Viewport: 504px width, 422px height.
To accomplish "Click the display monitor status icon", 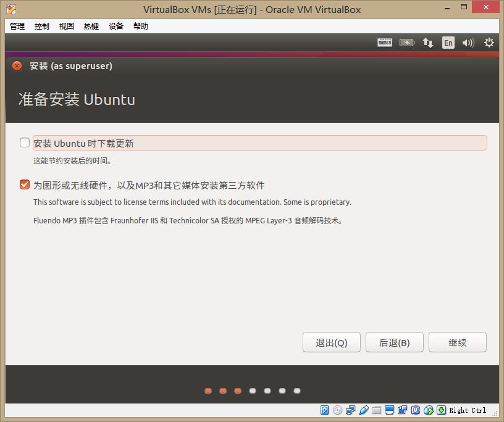I will tap(389, 410).
